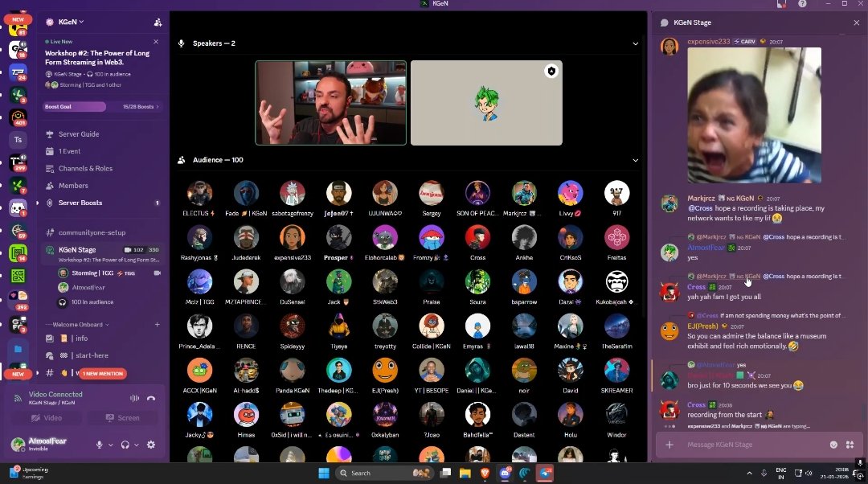
Task: Click plus icon next to Welcome Onboard
Action: coord(158,325)
